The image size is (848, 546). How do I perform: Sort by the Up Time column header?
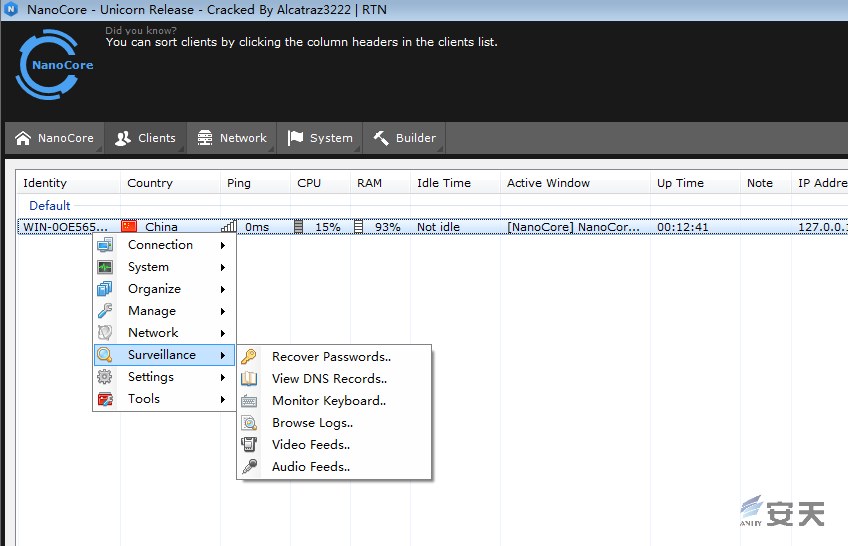click(x=695, y=183)
